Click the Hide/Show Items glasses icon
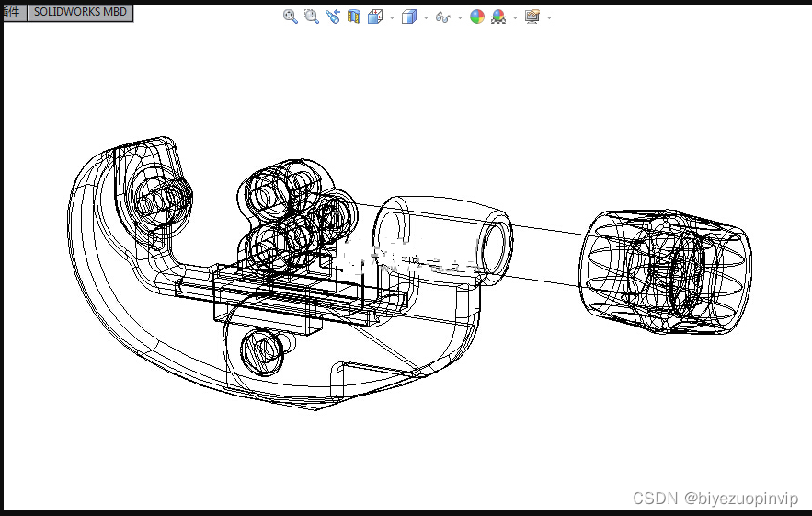Screen dimensions: 812x516 tap(442, 17)
